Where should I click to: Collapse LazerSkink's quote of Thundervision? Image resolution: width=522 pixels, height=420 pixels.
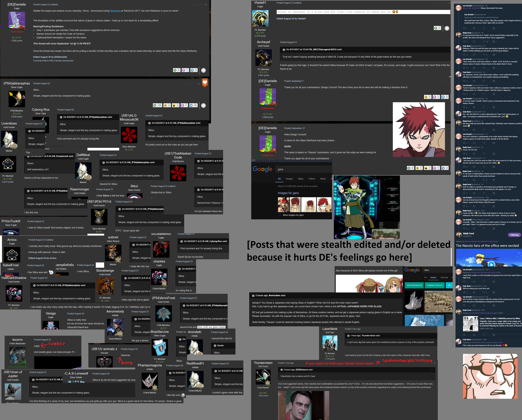click(348, 336)
